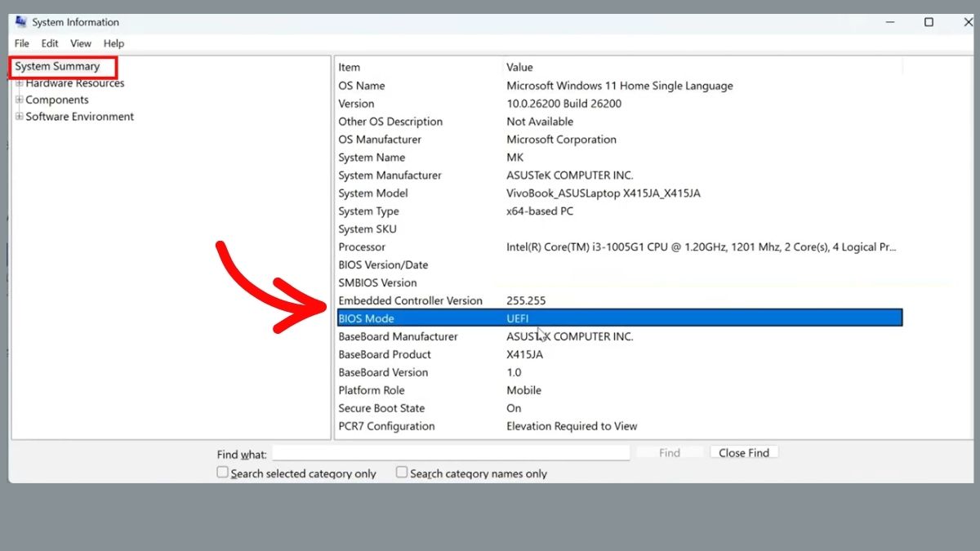The height and width of the screenshot is (551, 980).
Task: Minimize the System Information window
Action: tap(889, 22)
